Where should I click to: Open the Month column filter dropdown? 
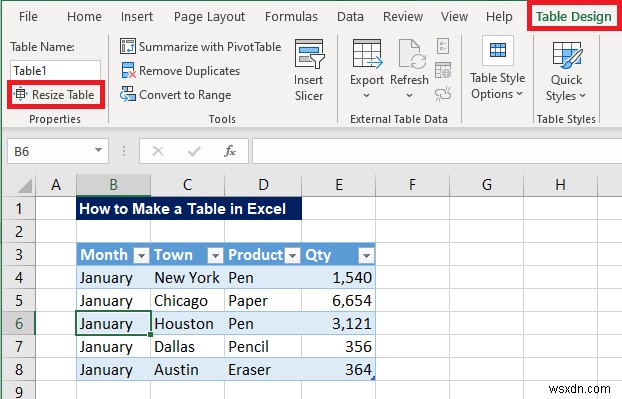click(x=141, y=256)
